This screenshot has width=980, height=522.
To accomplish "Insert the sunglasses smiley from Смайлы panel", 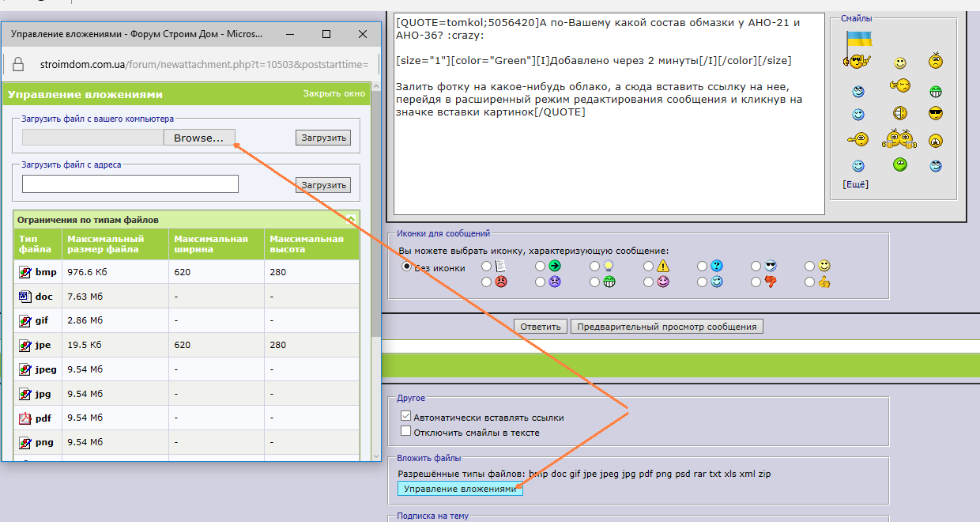I will pyautogui.click(x=936, y=113).
